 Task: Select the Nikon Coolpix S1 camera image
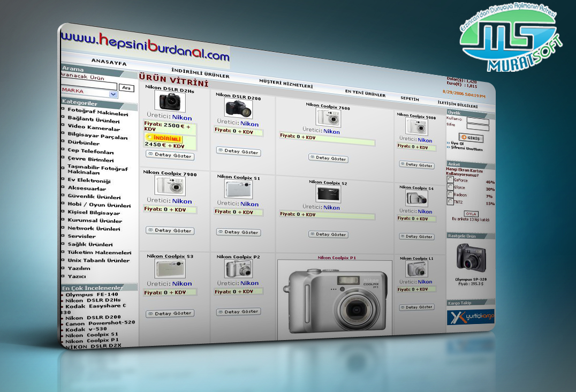point(239,190)
